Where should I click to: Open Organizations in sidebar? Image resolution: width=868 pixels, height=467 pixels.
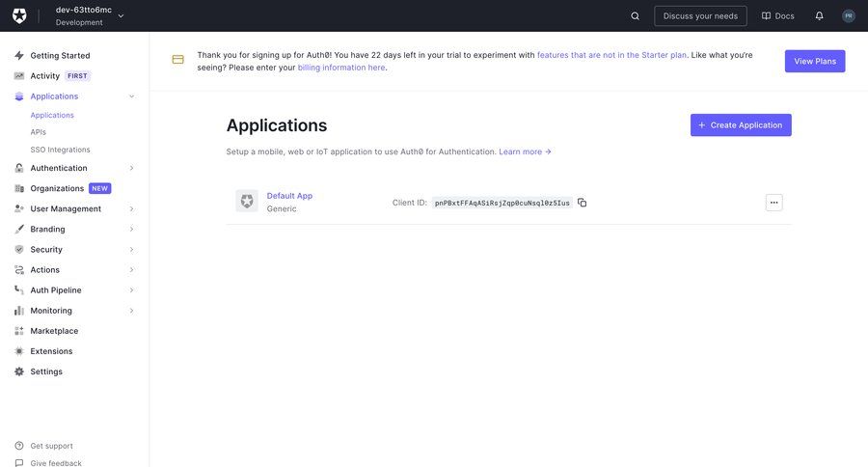click(x=57, y=188)
